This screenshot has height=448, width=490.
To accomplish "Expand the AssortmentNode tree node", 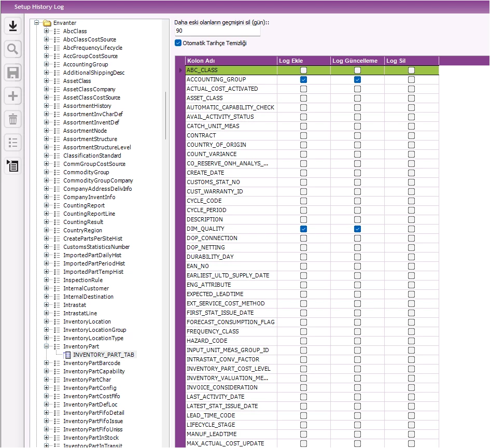I will (46, 131).
